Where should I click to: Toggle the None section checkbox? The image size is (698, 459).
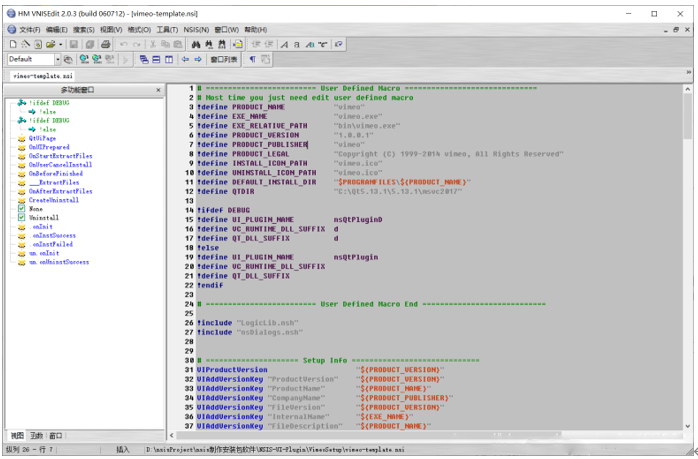(21, 208)
